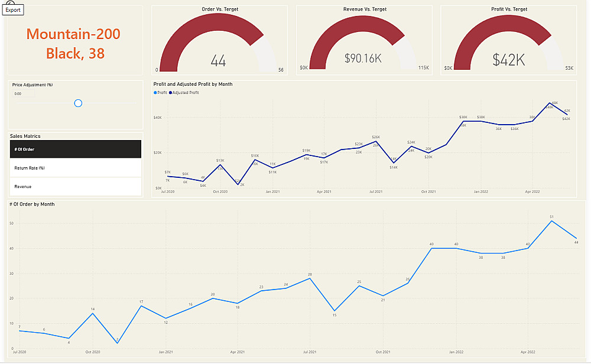Select the Revenue sales metric
This screenshot has height=364, width=591.
(76, 187)
